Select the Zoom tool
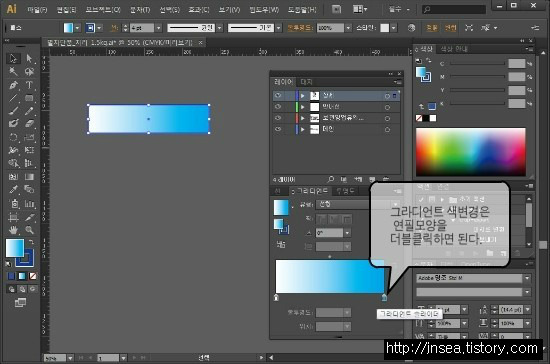550x364 pixels. click(x=29, y=230)
